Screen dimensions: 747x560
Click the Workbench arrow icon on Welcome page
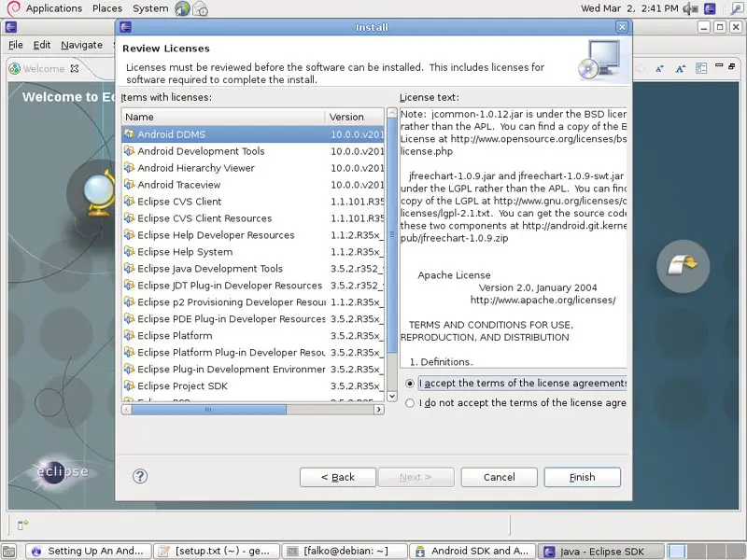pos(683,266)
